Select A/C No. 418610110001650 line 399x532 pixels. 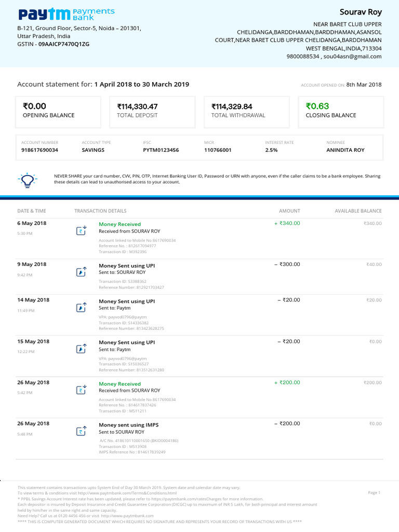(x=139, y=441)
